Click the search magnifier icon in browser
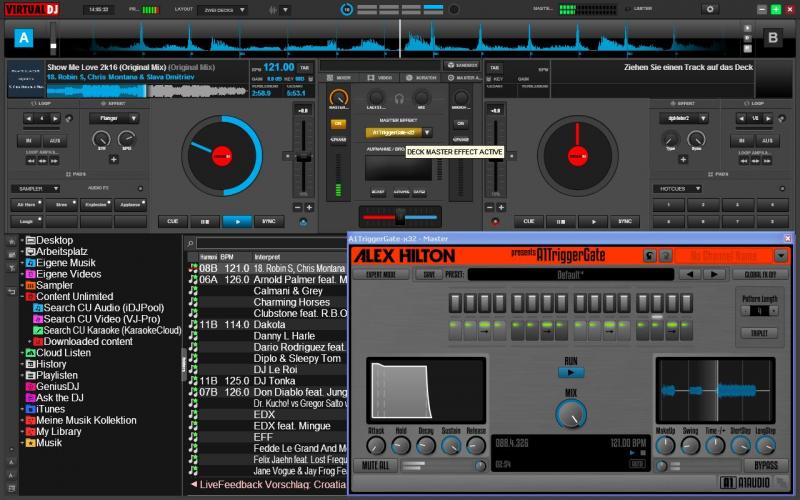This screenshot has height=500, width=800. [x=190, y=243]
